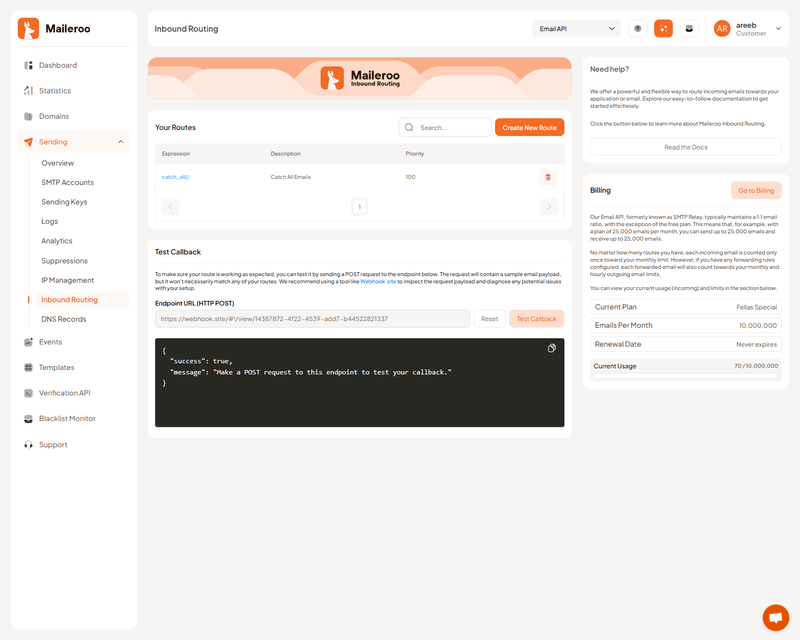
Task: Click the Current Usage progress bar
Action: (685, 377)
